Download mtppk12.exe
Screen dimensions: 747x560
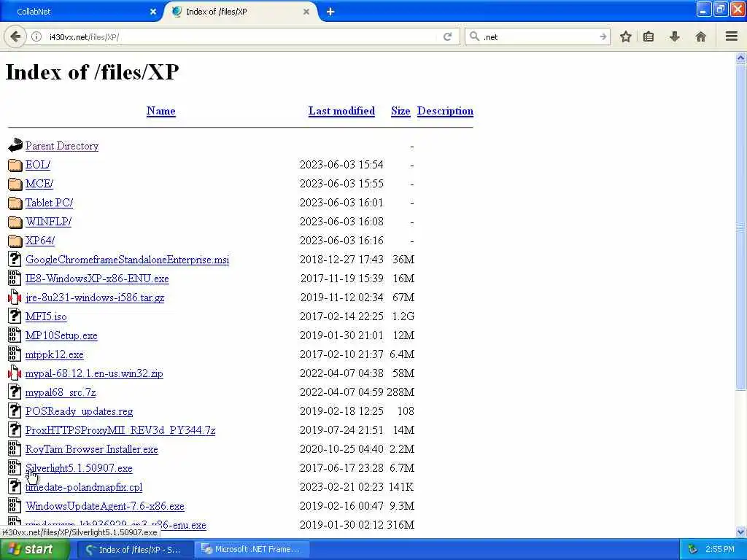[x=54, y=354]
